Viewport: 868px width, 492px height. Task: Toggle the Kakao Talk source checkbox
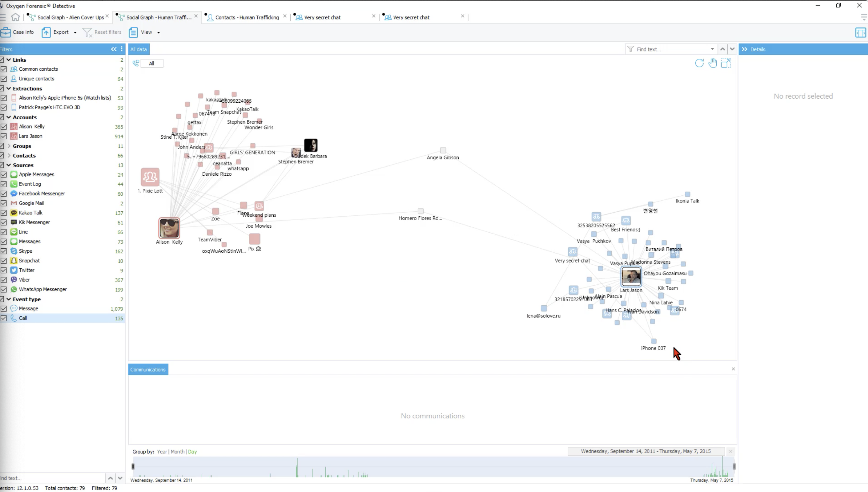[x=4, y=213]
